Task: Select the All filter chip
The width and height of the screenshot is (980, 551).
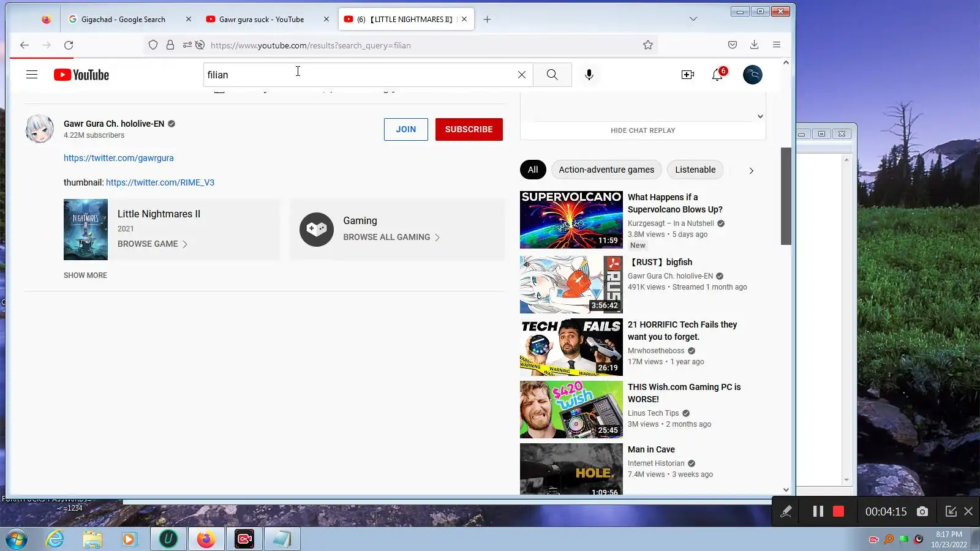Action: (x=533, y=170)
